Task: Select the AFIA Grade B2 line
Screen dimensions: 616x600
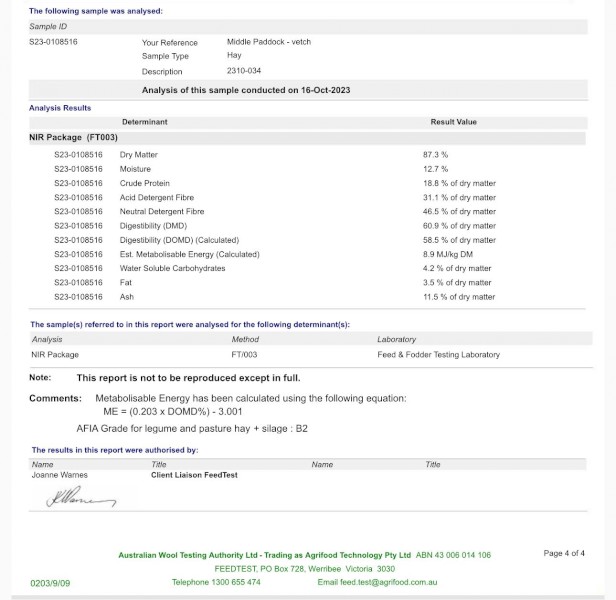Action: 192,428
